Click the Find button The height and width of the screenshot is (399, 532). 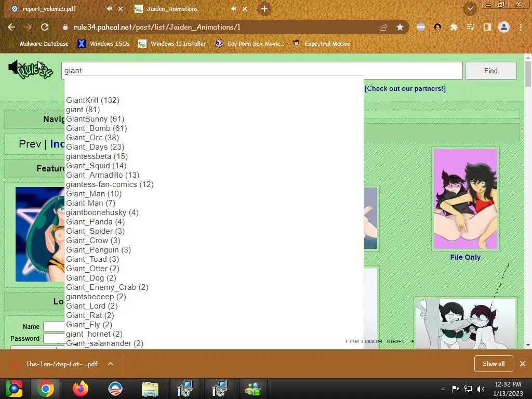[x=490, y=71]
